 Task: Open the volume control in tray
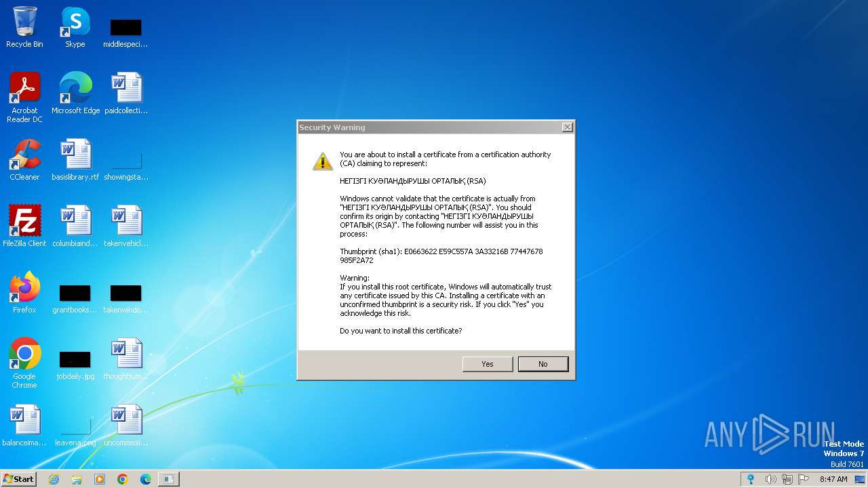point(770,479)
